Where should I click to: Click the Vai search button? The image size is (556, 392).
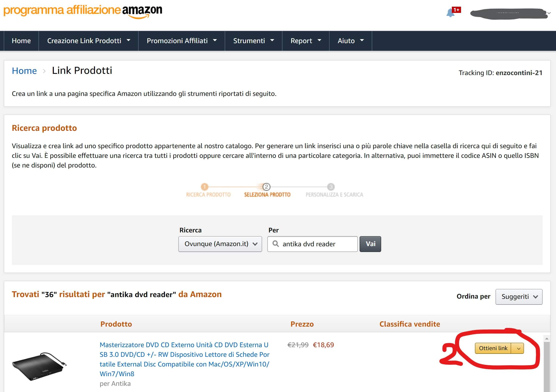click(x=370, y=244)
